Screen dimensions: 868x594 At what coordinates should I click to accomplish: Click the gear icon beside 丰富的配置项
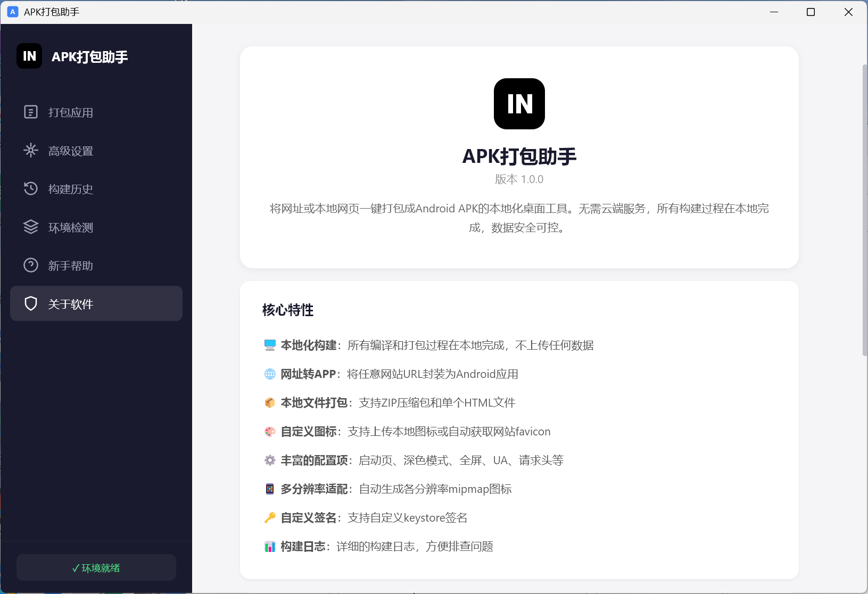(x=270, y=460)
